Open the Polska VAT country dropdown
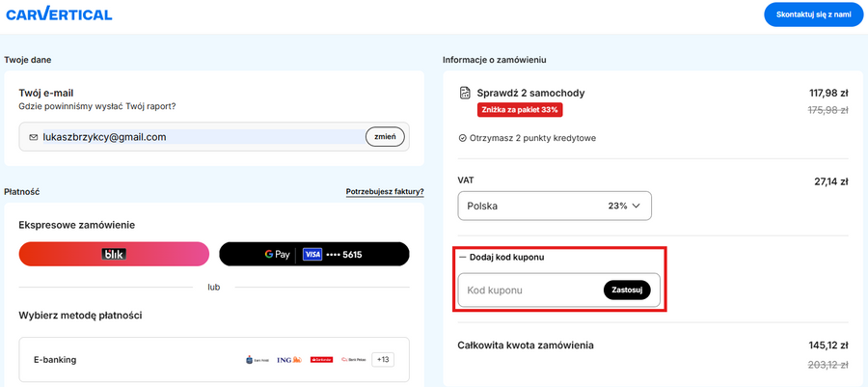Screen dimensions: 868x387 (554, 206)
